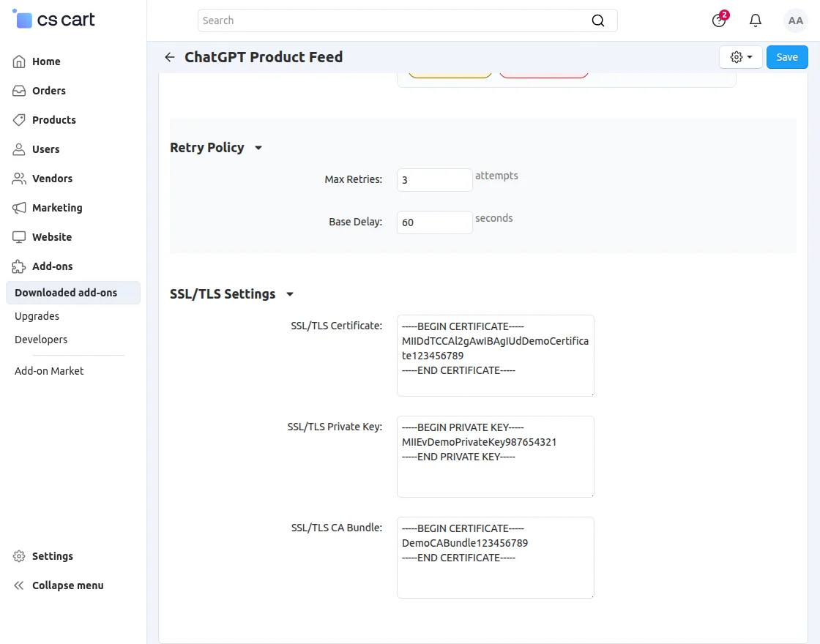Screen dimensions: 820x644
Task: Open the Developers page
Action: pos(41,340)
